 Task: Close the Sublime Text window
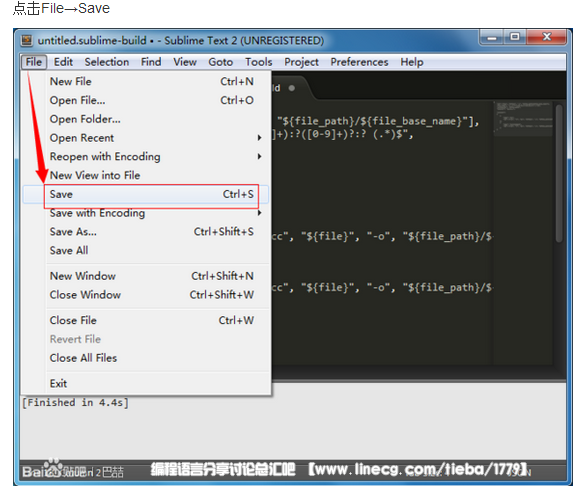pyautogui.click(x=547, y=37)
